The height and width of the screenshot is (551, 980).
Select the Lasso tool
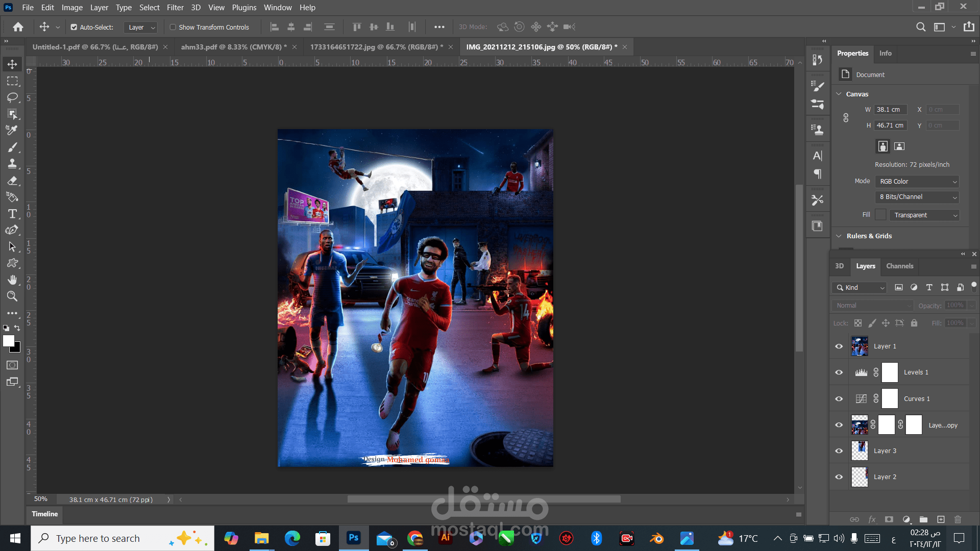pyautogui.click(x=12, y=97)
